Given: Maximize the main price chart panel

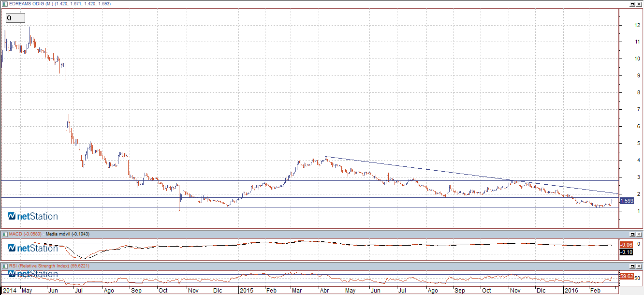Looking at the screenshot, I should pos(631,4).
